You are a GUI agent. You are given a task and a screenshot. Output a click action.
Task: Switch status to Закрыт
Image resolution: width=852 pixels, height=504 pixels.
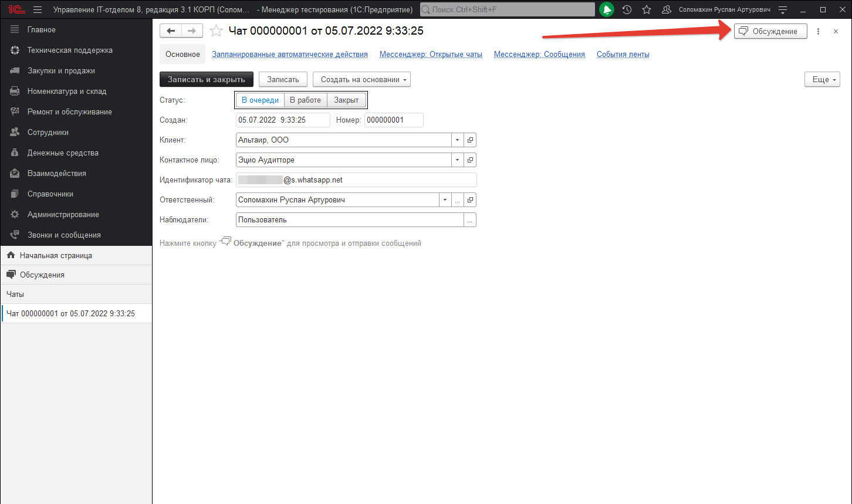tap(346, 100)
